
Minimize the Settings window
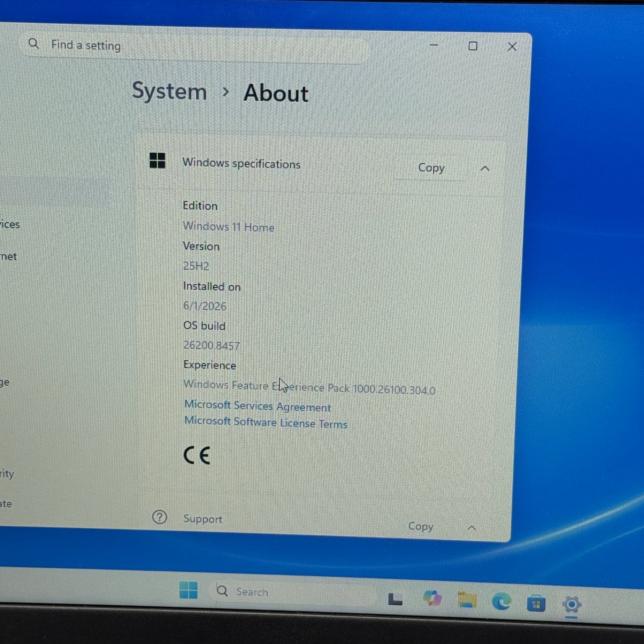[434, 45]
